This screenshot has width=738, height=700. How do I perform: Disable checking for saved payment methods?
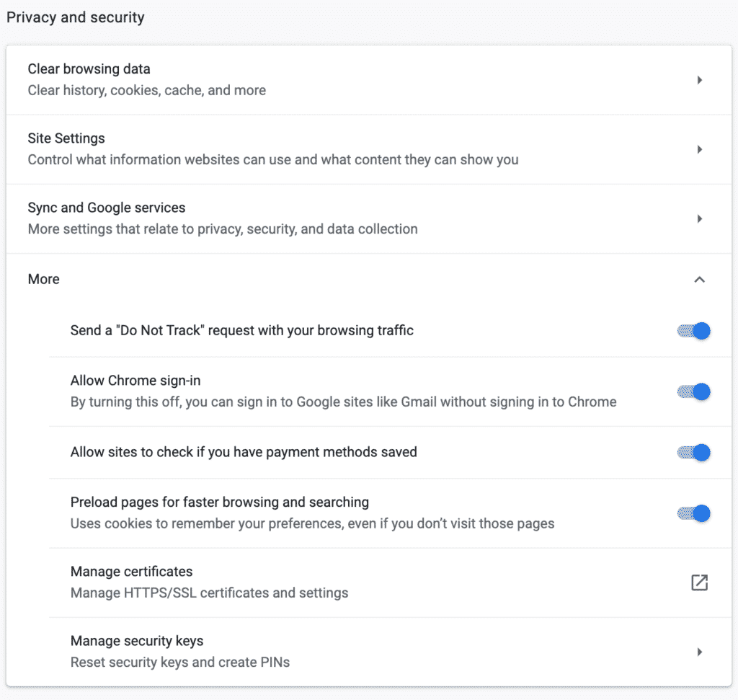coord(693,453)
